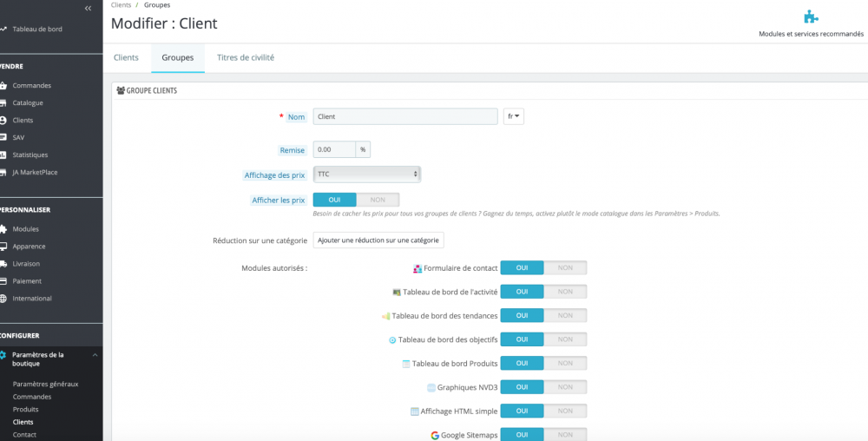This screenshot has height=441, width=868.
Task: Disable Tableau de bord des tendances with NON
Action: (x=565, y=315)
